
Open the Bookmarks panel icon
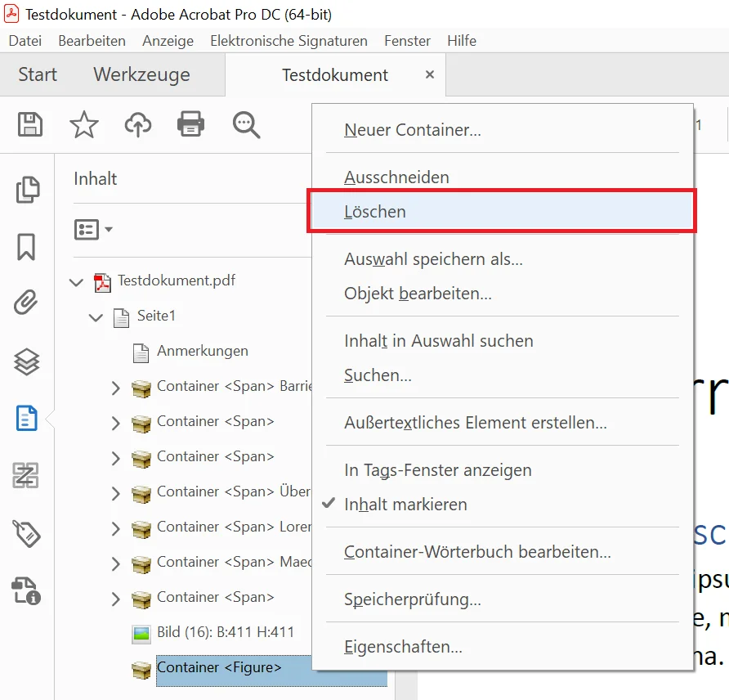click(x=27, y=247)
